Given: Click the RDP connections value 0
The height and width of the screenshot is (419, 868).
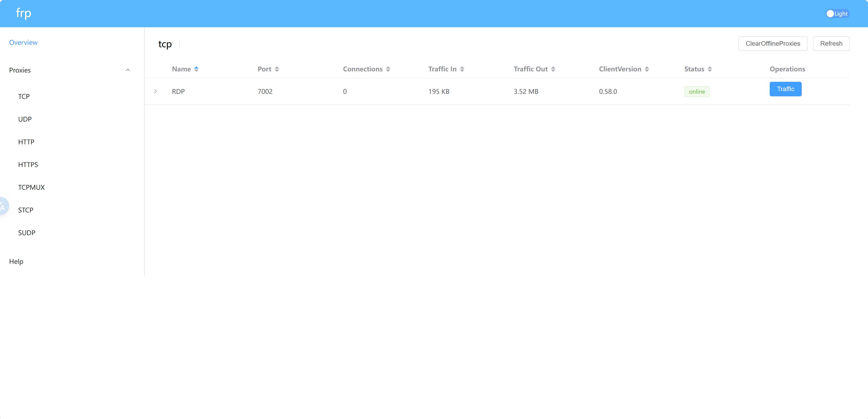Looking at the screenshot, I should 345,91.
